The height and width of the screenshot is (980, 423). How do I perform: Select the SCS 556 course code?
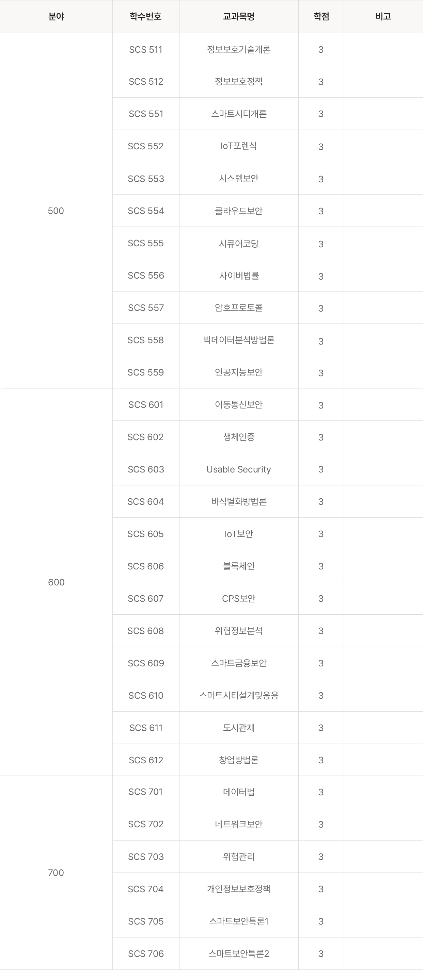pos(145,276)
